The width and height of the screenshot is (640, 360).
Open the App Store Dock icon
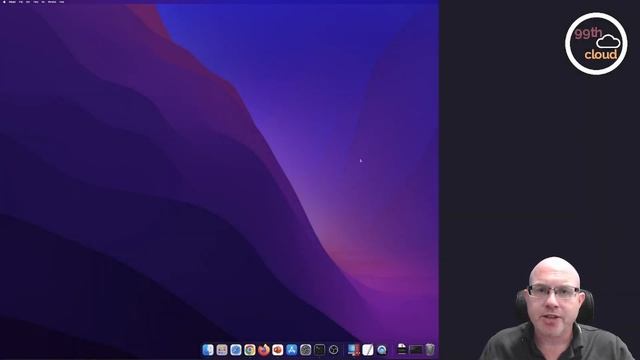click(x=291, y=350)
